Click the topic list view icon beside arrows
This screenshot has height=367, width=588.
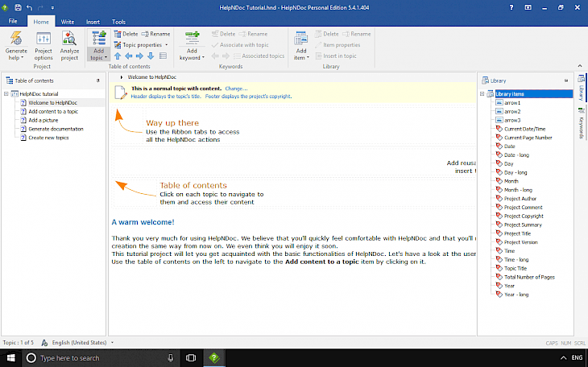click(163, 56)
